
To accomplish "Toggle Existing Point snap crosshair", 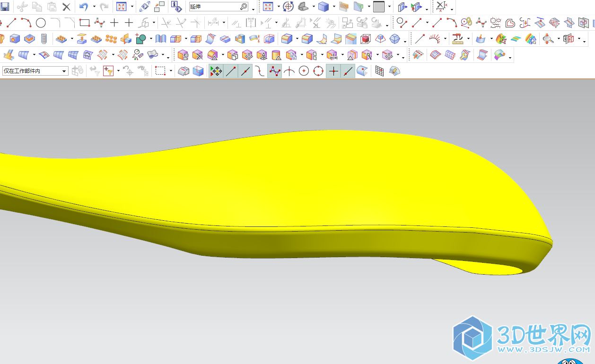I will tap(333, 71).
